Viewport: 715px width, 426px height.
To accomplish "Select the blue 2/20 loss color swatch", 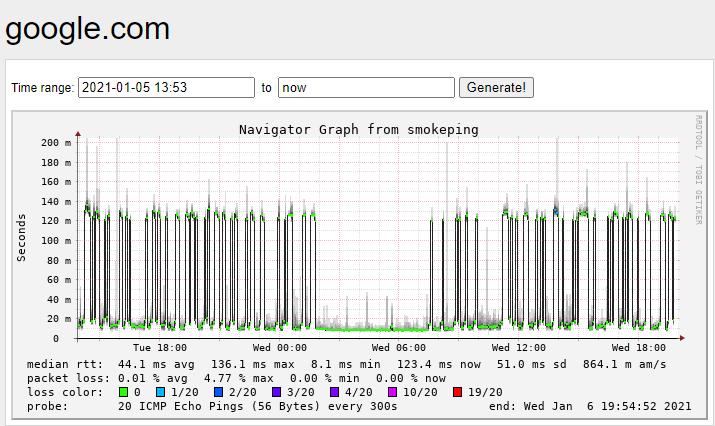I will pos(218,392).
